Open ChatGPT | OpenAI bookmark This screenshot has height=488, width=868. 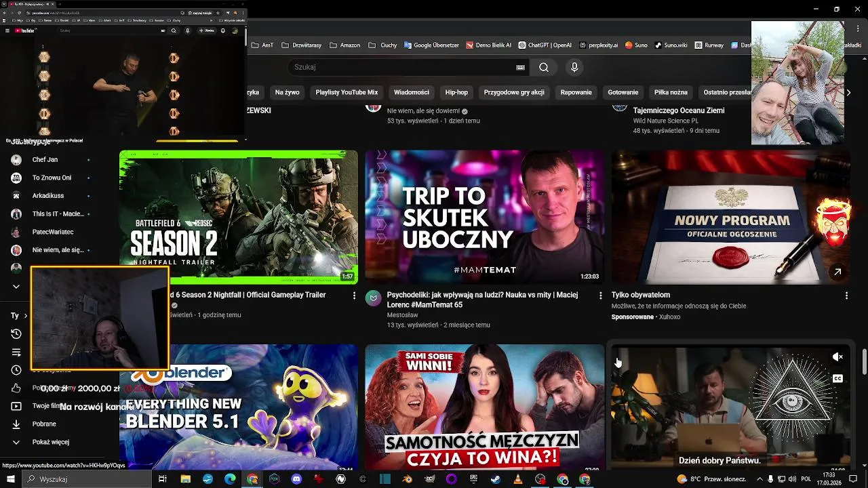click(x=545, y=45)
